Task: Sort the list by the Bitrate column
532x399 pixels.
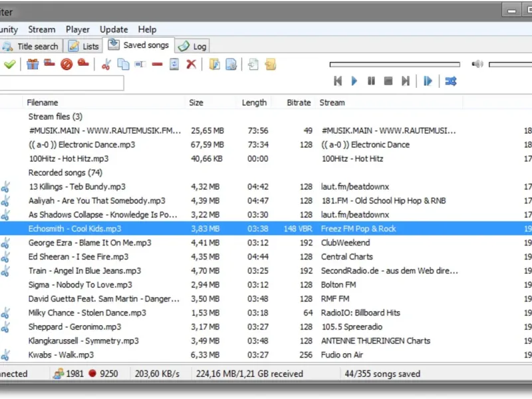Action: click(x=298, y=102)
